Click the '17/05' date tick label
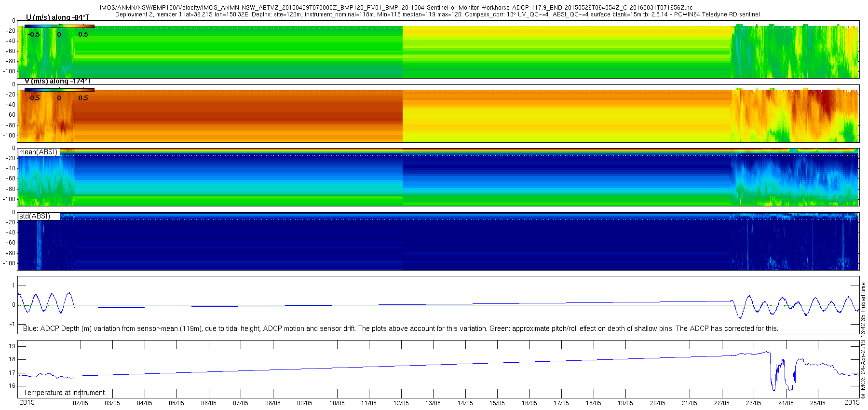The image size is (868, 410). point(561,403)
